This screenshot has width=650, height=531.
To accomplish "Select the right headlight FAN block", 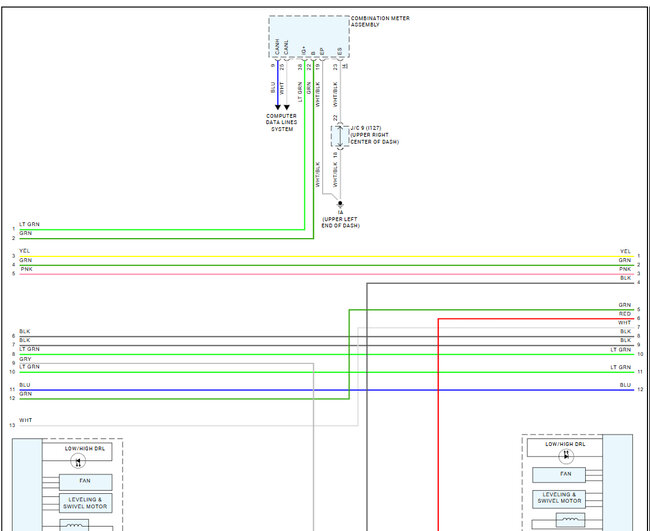I will click(559, 475).
